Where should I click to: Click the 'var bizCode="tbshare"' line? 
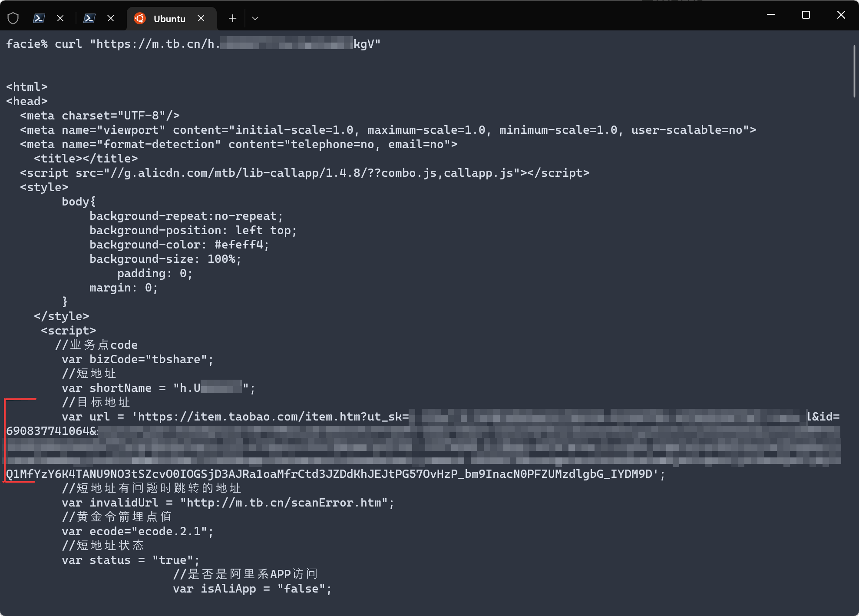click(138, 359)
